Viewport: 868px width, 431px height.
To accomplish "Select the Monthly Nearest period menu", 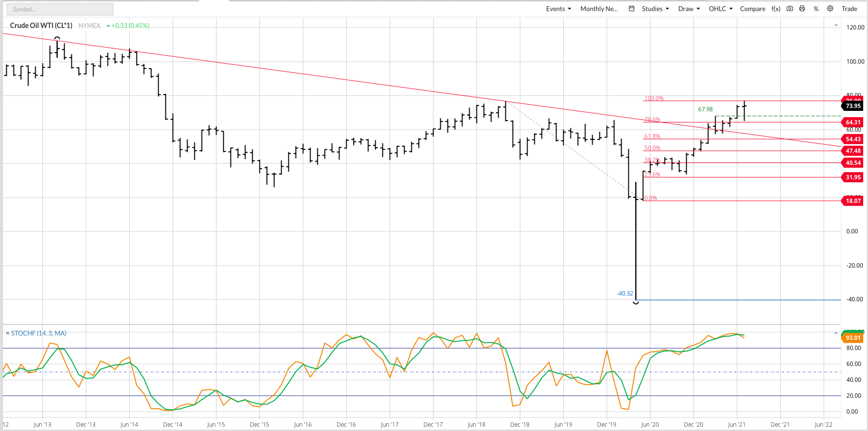I will [x=599, y=9].
